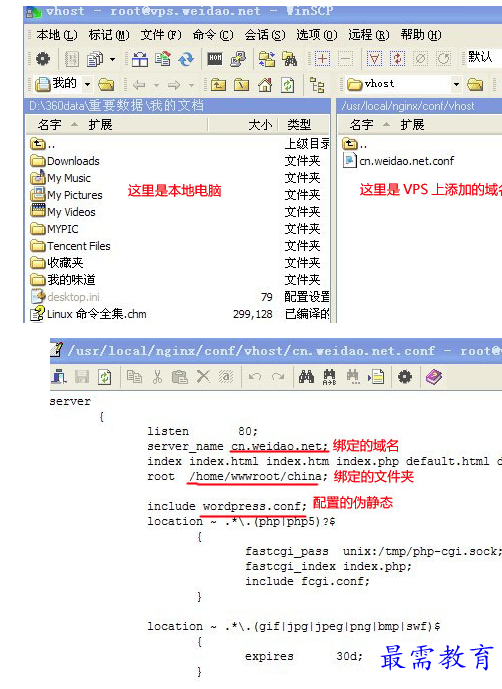
Task: Open the 会话(S) menu
Action: [x=265, y=35]
